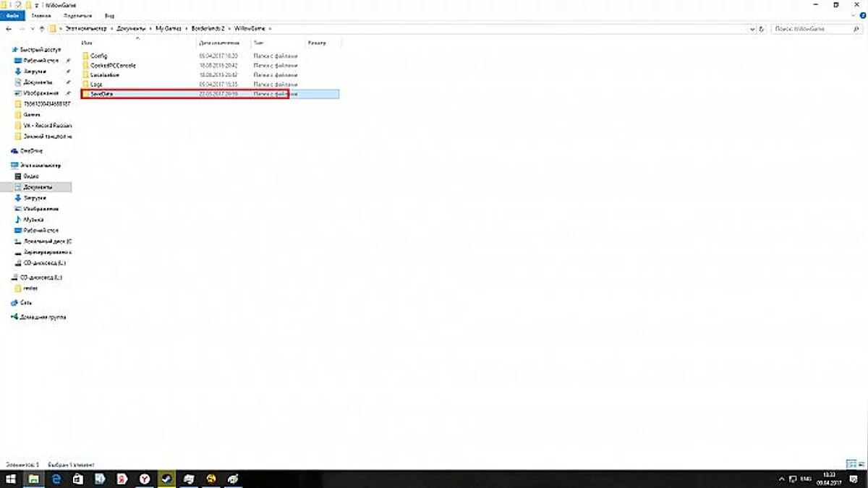Click 'WillowGame' in the address path
Image resolution: width=868 pixels, height=488 pixels.
[x=250, y=28]
